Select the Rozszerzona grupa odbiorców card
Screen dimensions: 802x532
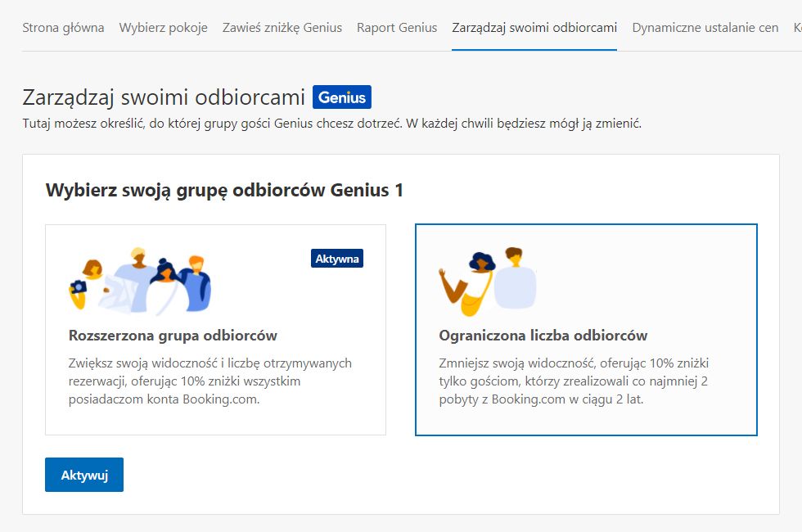[215, 330]
